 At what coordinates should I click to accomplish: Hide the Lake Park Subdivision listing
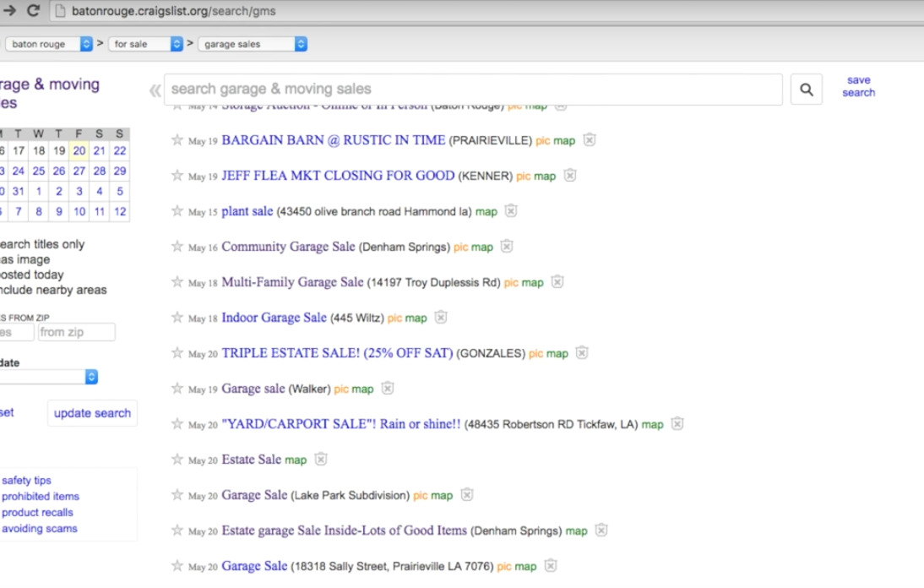(x=467, y=495)
